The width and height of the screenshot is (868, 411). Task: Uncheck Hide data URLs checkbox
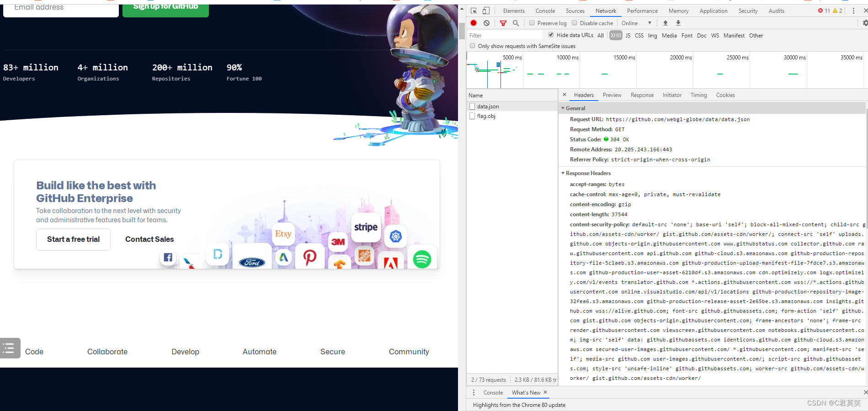click(x=551, y=35)
